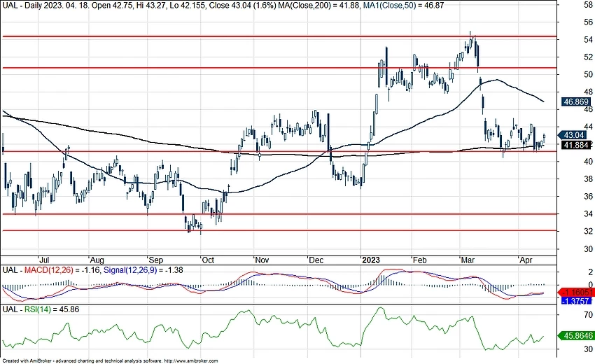Viewport: 595px width, 364px height.
Task: Click the 46.869 price marker label
Action: 576,101
